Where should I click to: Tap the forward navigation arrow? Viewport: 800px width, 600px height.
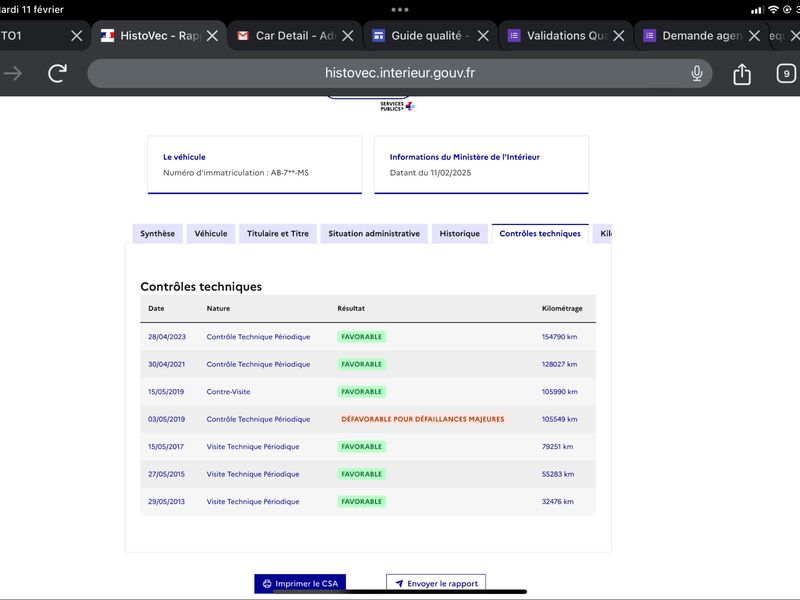[x=13, y=73]
